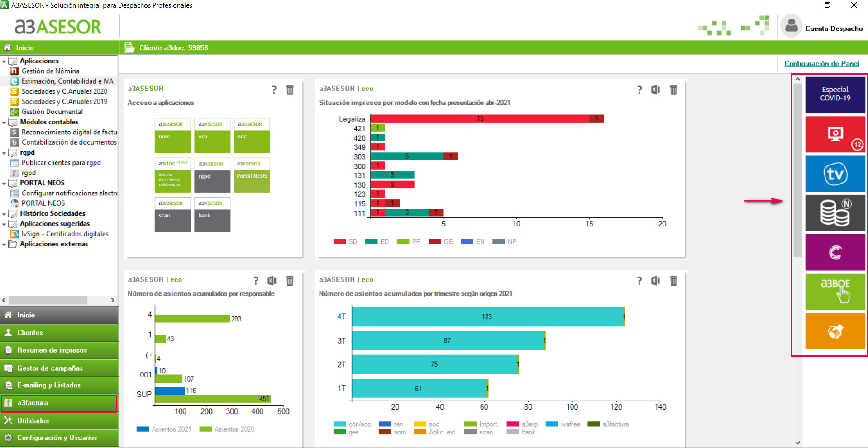
Task: Collapse the Aplicaciones sugeridas tree node
Action: click(x=4, y=224)
